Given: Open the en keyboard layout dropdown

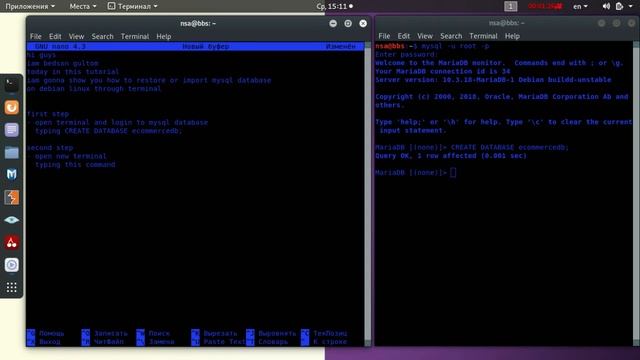Looking at the screenshot, I should pos(580,6).
